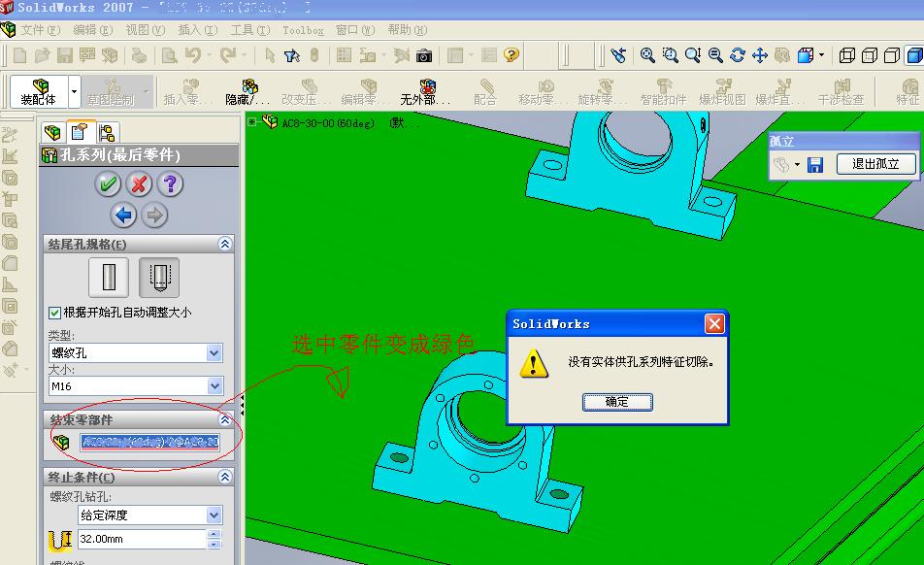Switch to Shaded display mode

914,55
